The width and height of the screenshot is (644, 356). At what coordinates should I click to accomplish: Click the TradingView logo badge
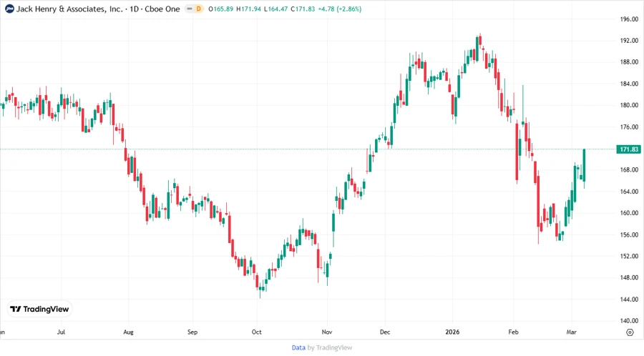pos(39,310)
